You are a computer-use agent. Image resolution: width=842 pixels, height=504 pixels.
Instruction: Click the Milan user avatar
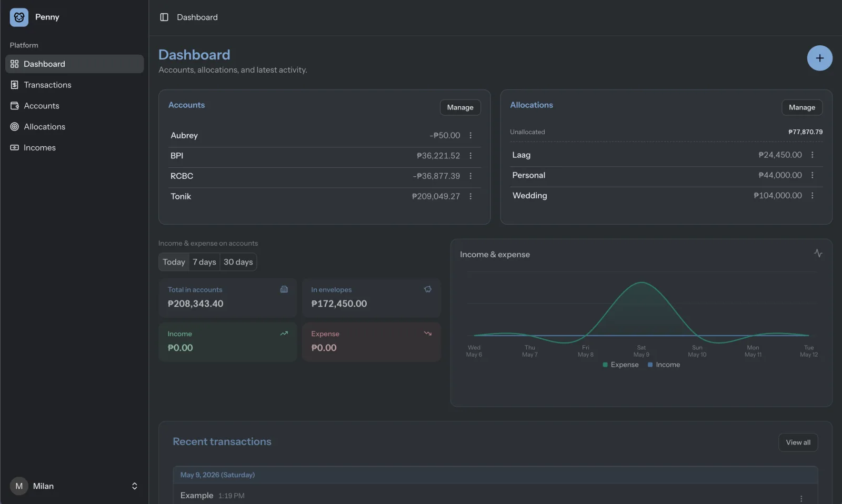point(19,486)
